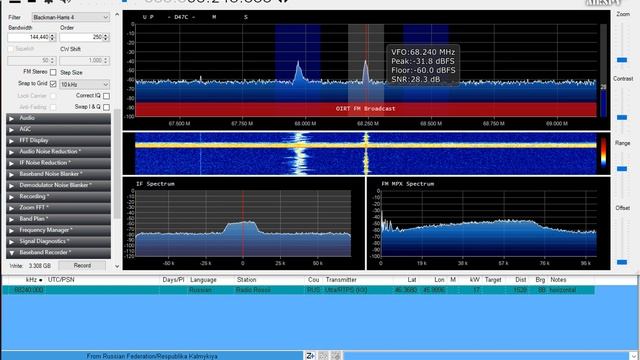The height and width of the screenshot is (360, 640).
Task: Click the Lat column header
Action: [411, 280]
